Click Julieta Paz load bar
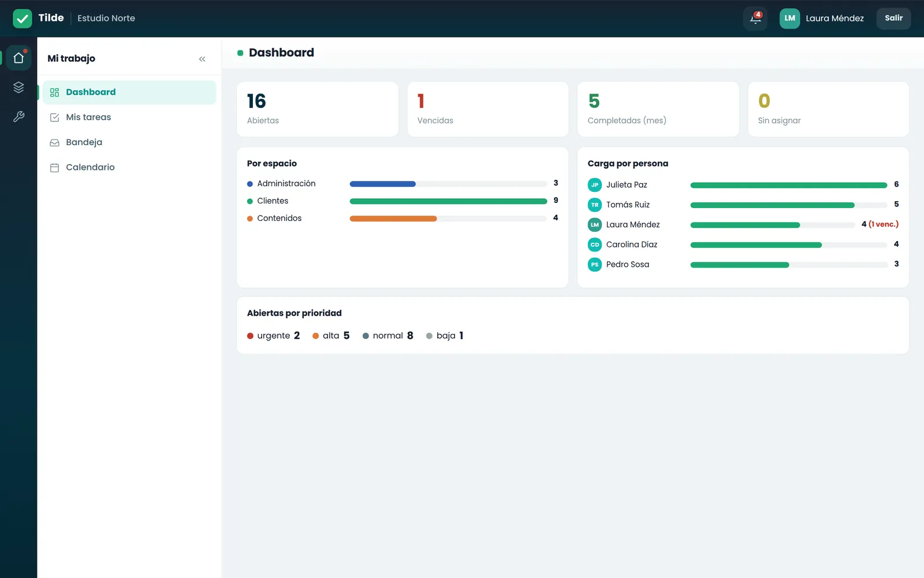The height and width of the screenshot is (578, 924). click(x=789, y=185)
